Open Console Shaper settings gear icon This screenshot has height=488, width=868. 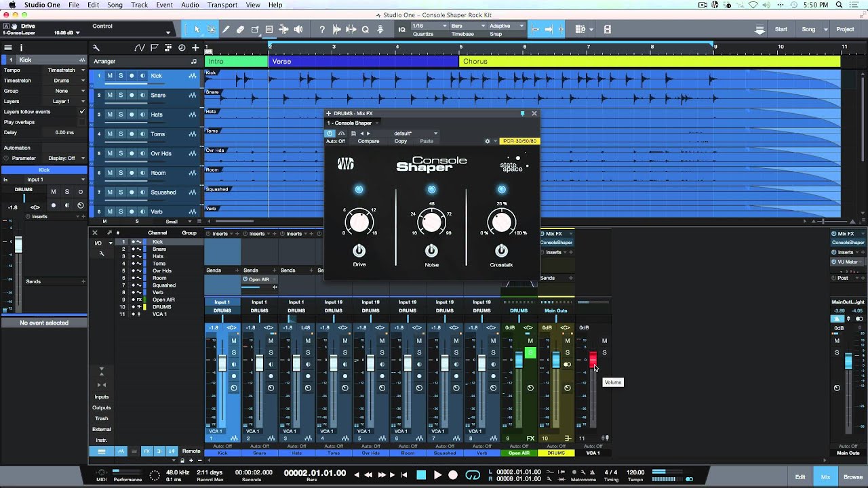tap(487, 141)
